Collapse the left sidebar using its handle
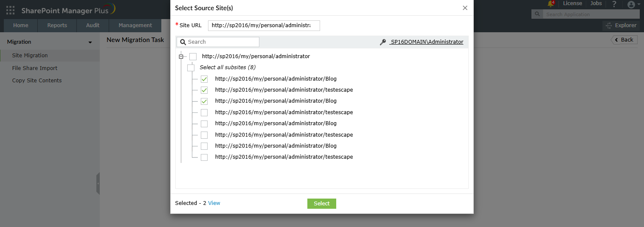Image resolution: width=644 pixels, height=227 pixels. (98, 183)
